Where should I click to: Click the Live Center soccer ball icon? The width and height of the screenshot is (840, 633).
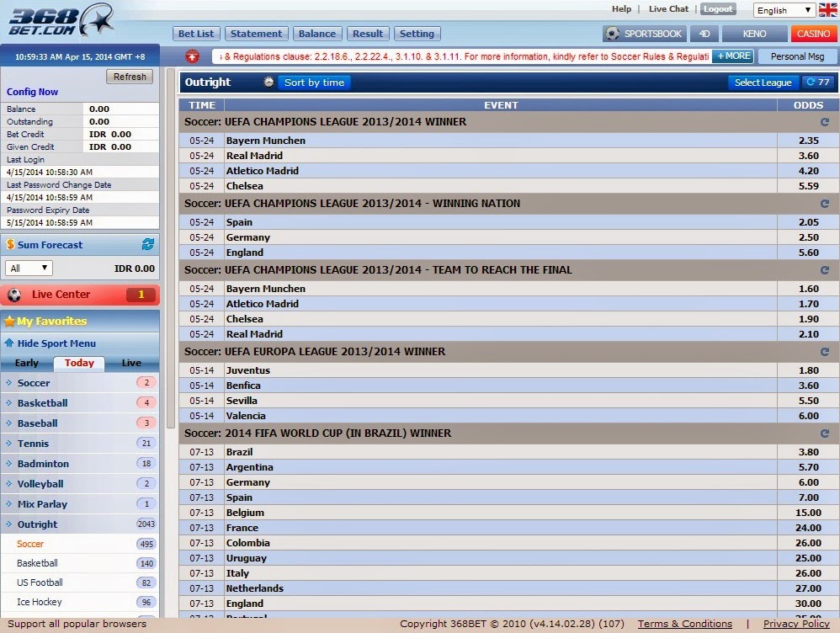pos(14,295)
